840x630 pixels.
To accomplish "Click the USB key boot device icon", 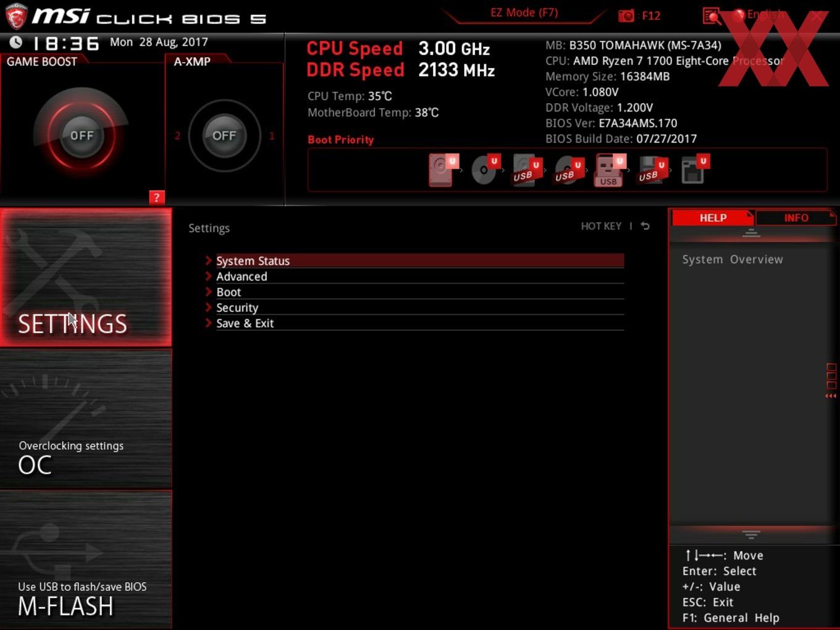I will point(610,170).
